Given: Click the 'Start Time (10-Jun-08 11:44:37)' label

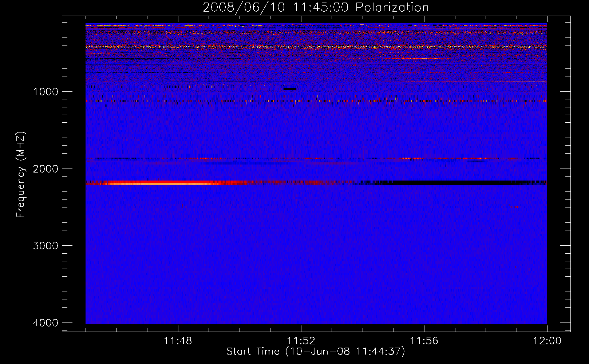Looking at the screenshot, I should point(316,352).
